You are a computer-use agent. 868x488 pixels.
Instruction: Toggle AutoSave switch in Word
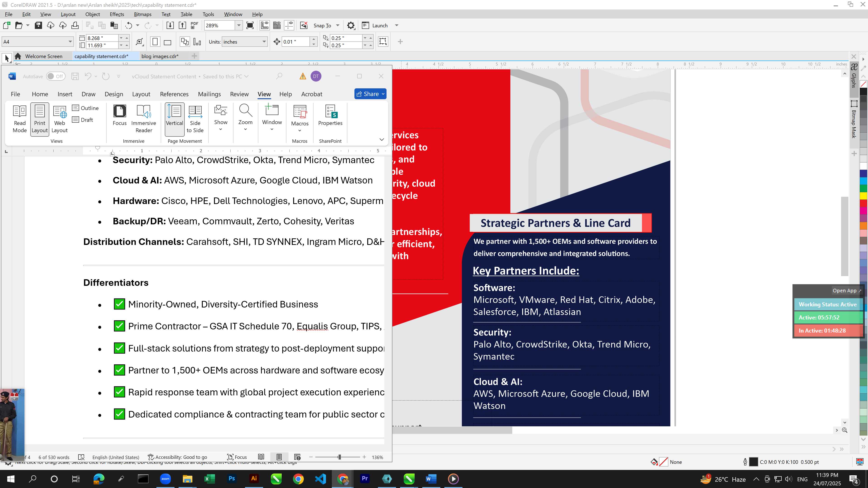click(x=56, y=76)
